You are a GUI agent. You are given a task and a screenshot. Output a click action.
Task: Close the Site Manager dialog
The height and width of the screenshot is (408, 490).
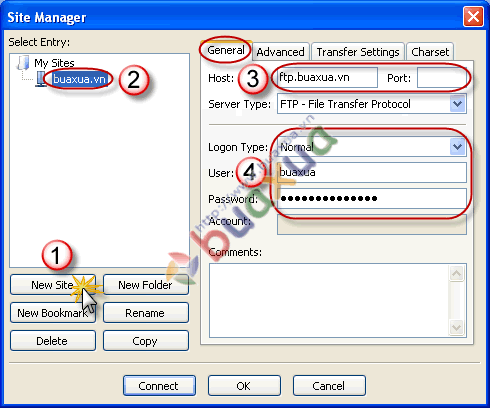(473, 16)
